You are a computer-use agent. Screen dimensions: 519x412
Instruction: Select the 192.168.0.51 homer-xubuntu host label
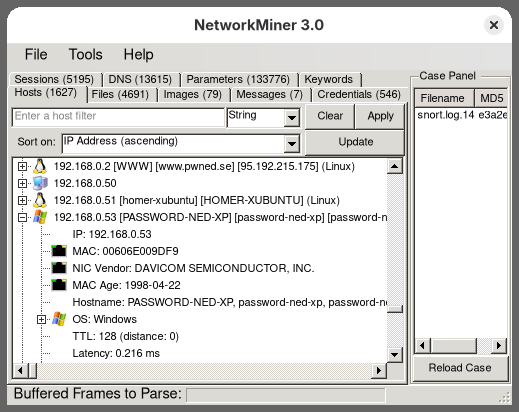pyautogui.click(x=197, y=200)
